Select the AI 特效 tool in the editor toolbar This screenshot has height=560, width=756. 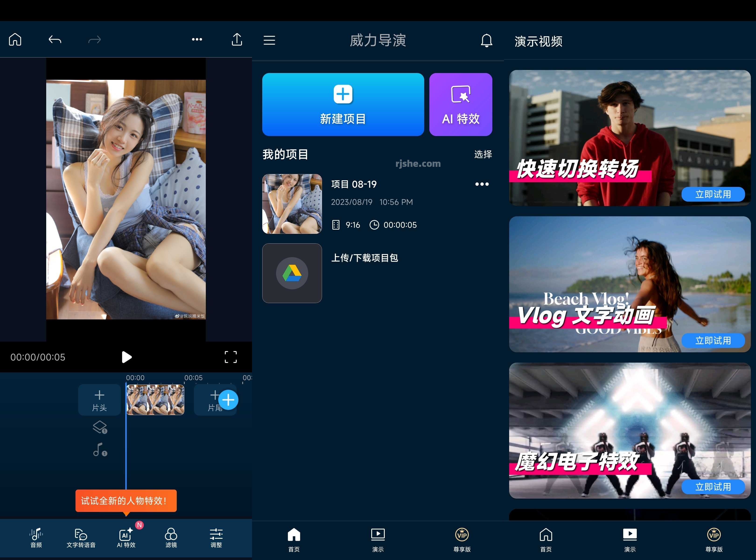pos(126,538)
